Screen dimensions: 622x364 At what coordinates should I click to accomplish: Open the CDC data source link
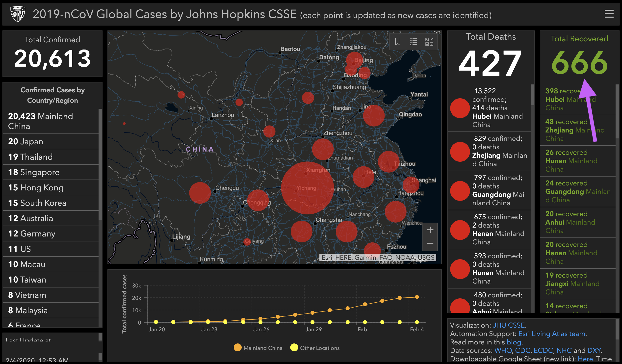pyautogui.click(x=522, y=350)
